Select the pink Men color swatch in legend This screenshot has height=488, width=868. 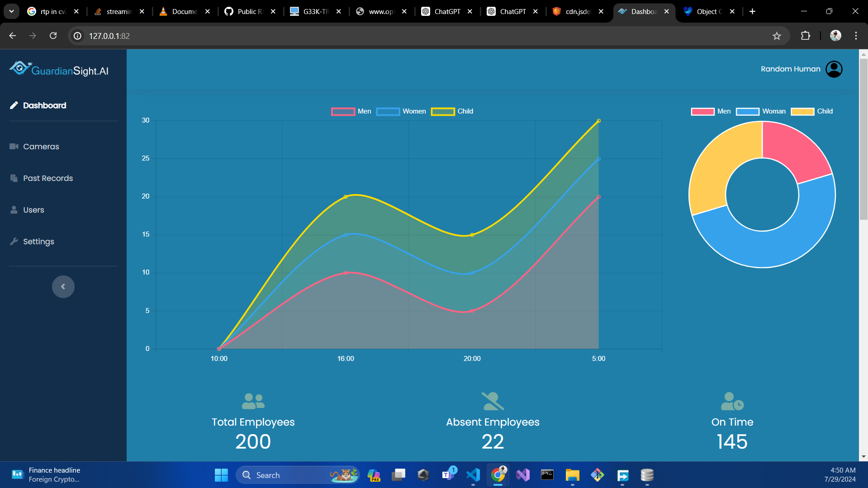click(x=343, y=111)
